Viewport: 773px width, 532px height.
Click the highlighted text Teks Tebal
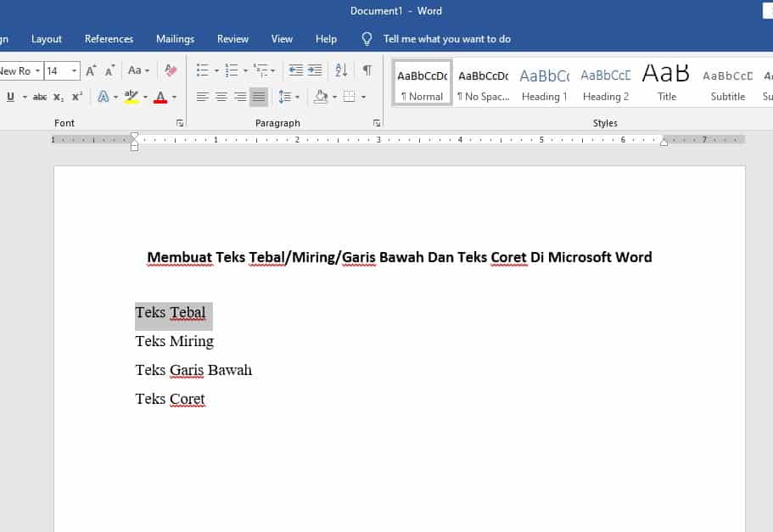pos(171,312)
